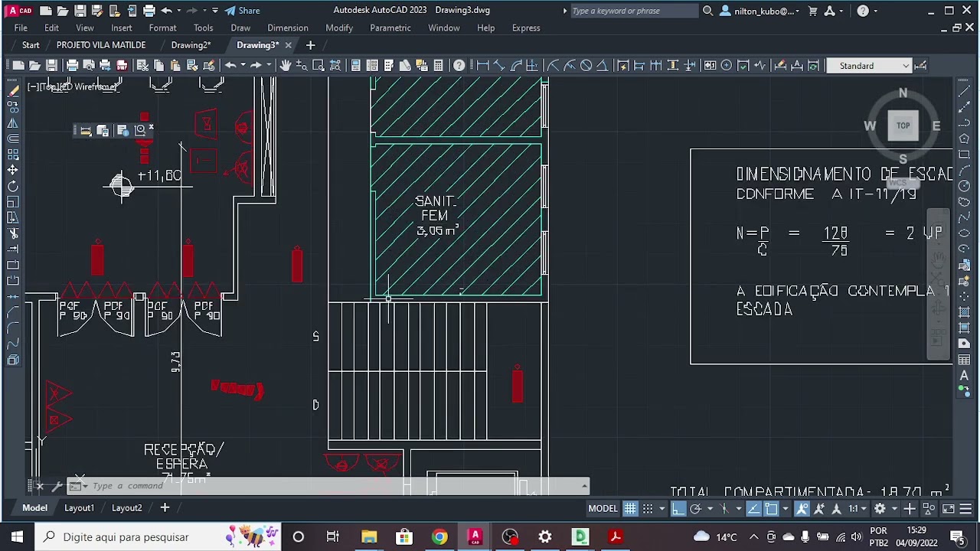Viewport: 980px width, 551px height.
Task: Click the Search magnifier icon
Action: pyautogui.click(x=708, y=11)
